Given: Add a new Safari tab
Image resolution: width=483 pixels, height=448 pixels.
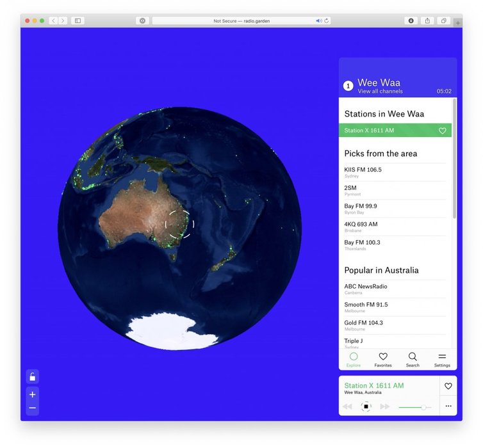Looking at the screenshot, I should coord(458,23).
